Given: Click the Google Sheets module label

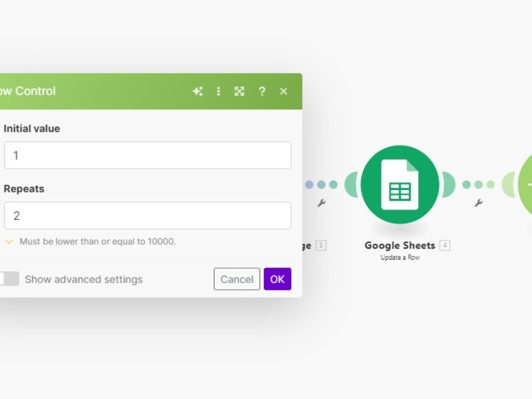Looking at the screenshot, I should point(400,245).
